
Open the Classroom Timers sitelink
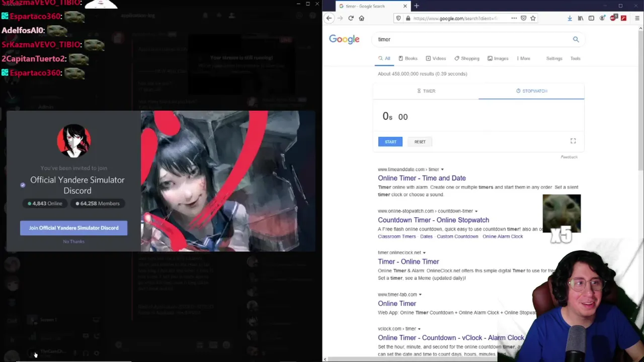396,236
